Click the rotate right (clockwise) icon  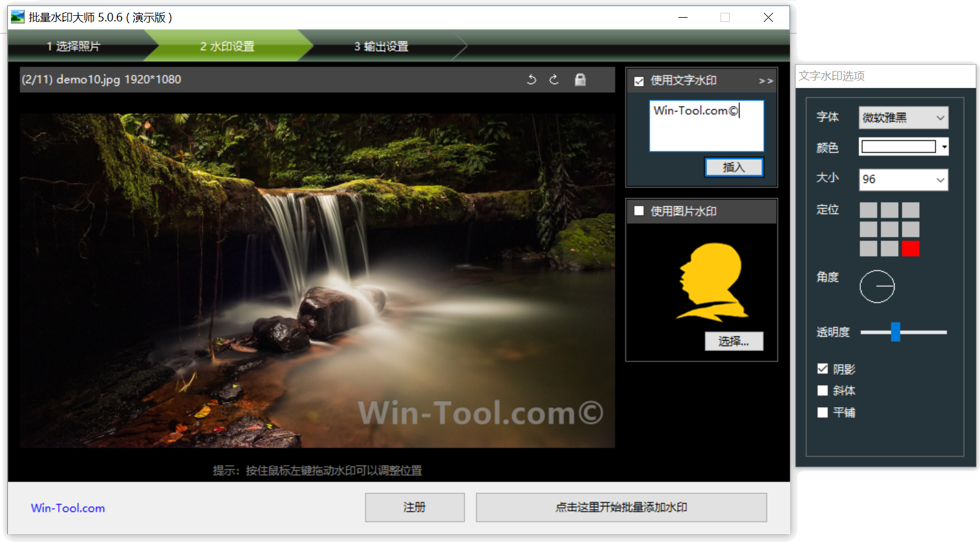coord(554,79)
